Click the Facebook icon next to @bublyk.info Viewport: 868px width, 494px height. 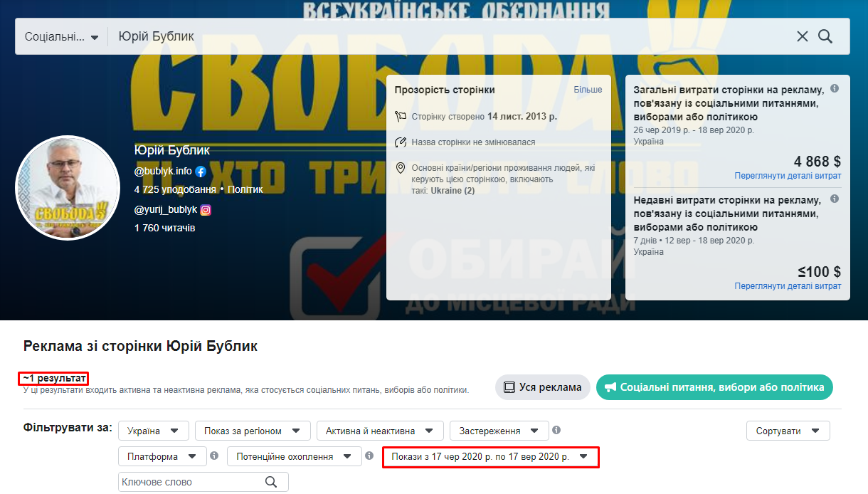tap(201, 171)
